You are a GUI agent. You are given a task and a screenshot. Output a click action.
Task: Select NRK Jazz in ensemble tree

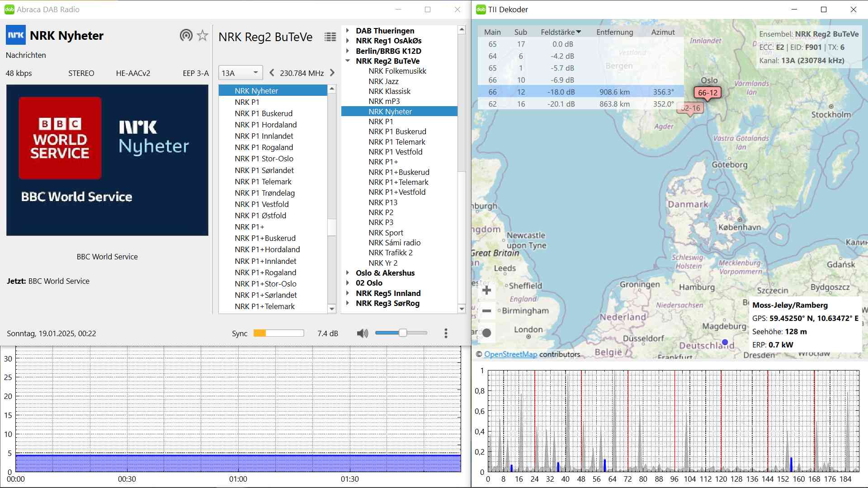(x=383, y=81)
